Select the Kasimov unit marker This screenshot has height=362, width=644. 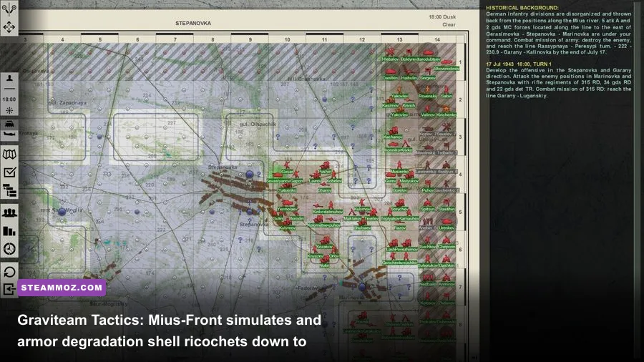(390, 101)
